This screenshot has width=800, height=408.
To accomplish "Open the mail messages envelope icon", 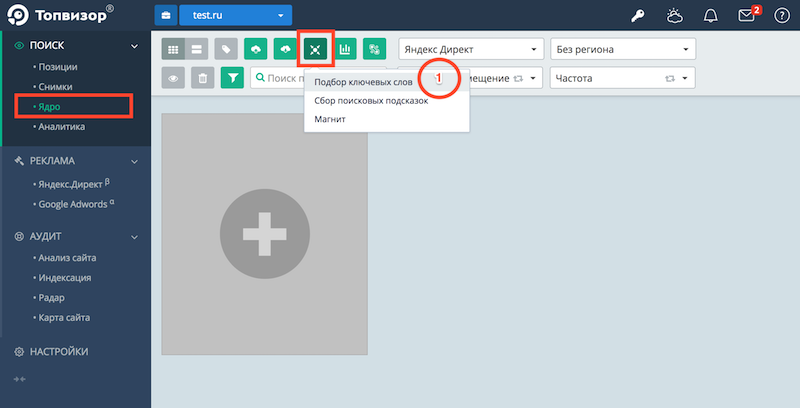I will point(744,16).
